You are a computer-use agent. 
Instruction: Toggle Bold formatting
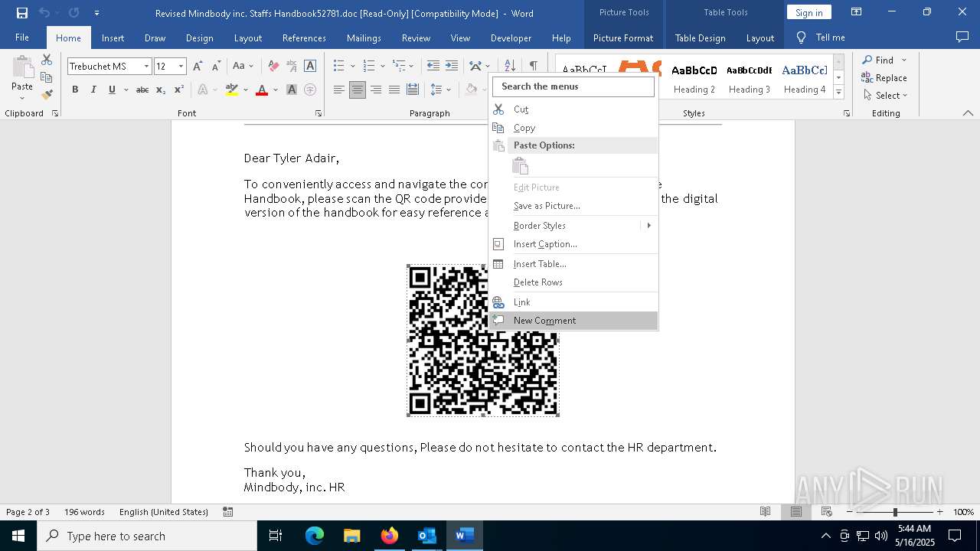pos(75,90)
